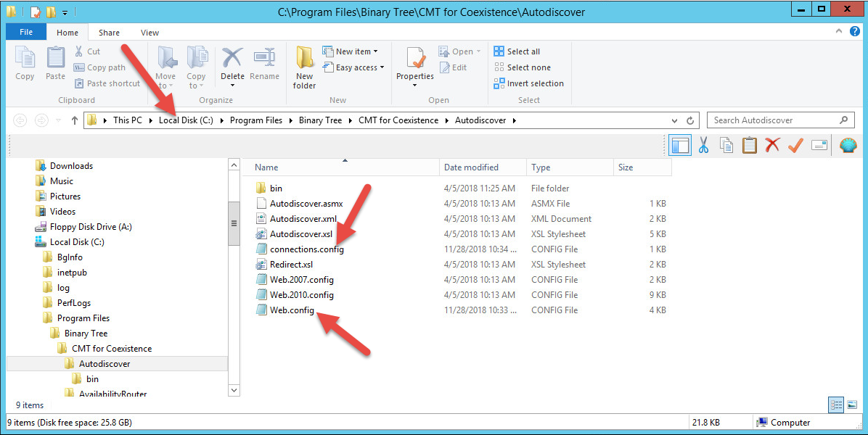Refresh the current folder view
This screenshot has width=868, height=435.
(690, 120)
